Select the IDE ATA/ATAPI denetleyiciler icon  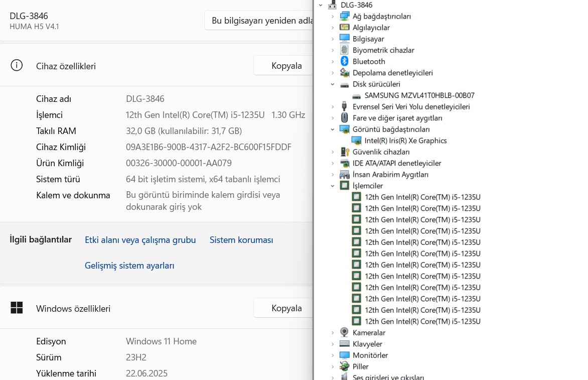coord(344,163)
